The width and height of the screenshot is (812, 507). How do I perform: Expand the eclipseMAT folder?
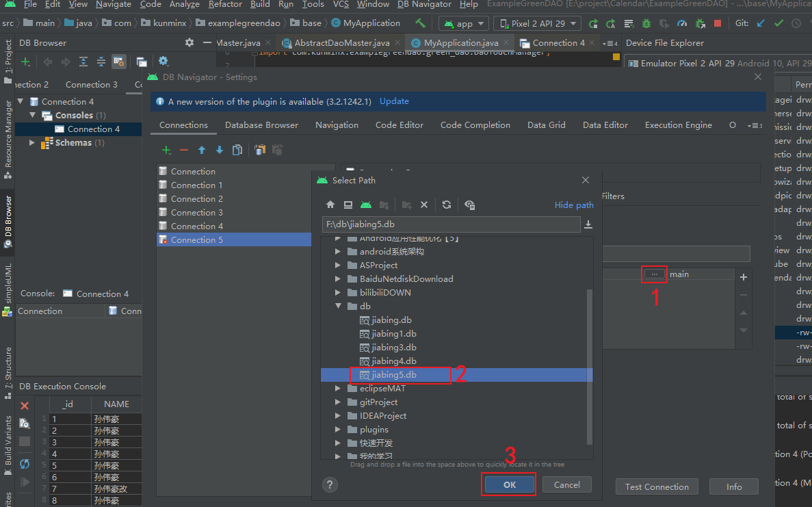click(x=338, y=389)
